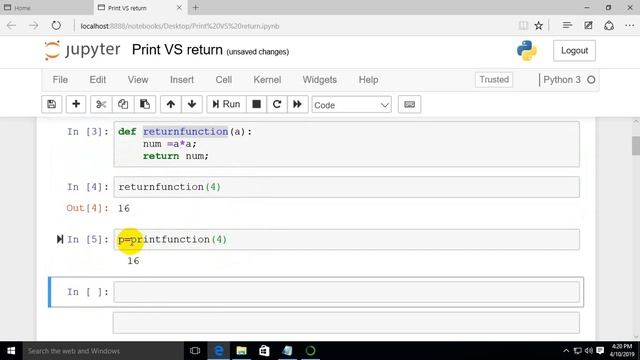Open the Help menu

click(x=368, y=80)
